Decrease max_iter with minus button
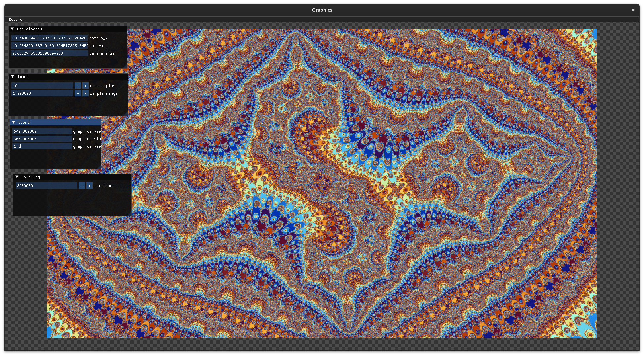Screen dimensions: 644x356 82,186
